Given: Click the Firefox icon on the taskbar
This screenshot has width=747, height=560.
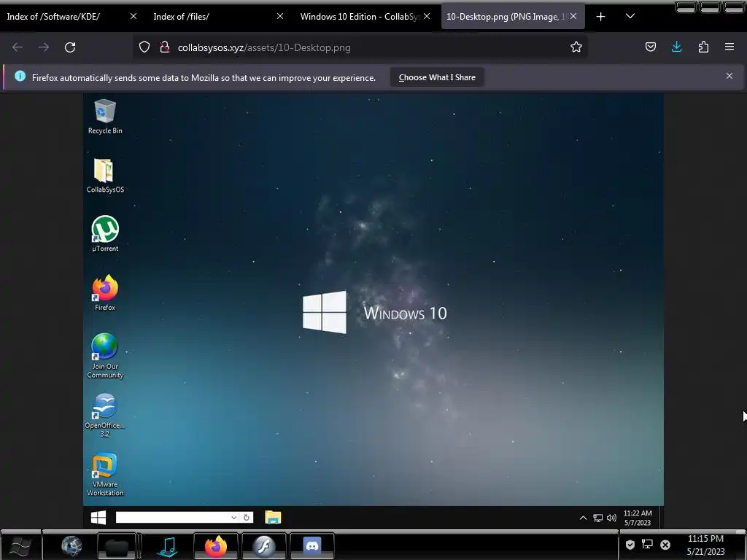Looking at the screenshot, I should click(x=216, y=545).
